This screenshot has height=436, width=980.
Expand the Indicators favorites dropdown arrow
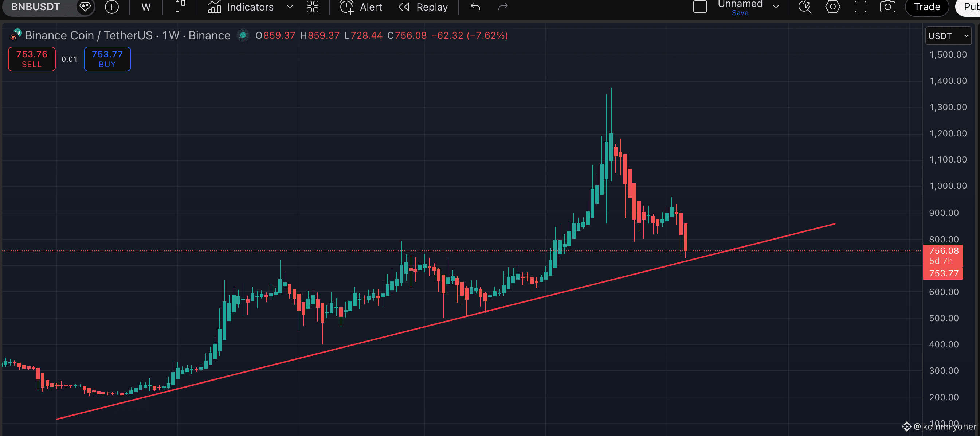[290, 7]
